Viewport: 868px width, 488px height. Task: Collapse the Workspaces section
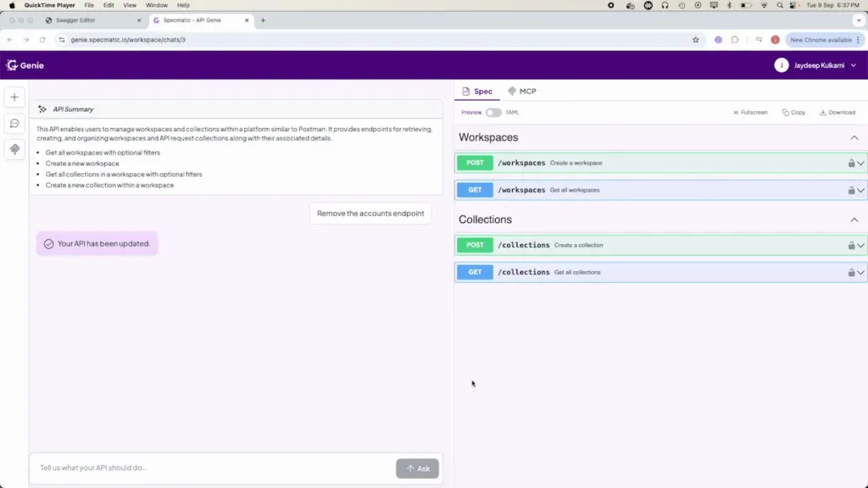pos(854,137)
